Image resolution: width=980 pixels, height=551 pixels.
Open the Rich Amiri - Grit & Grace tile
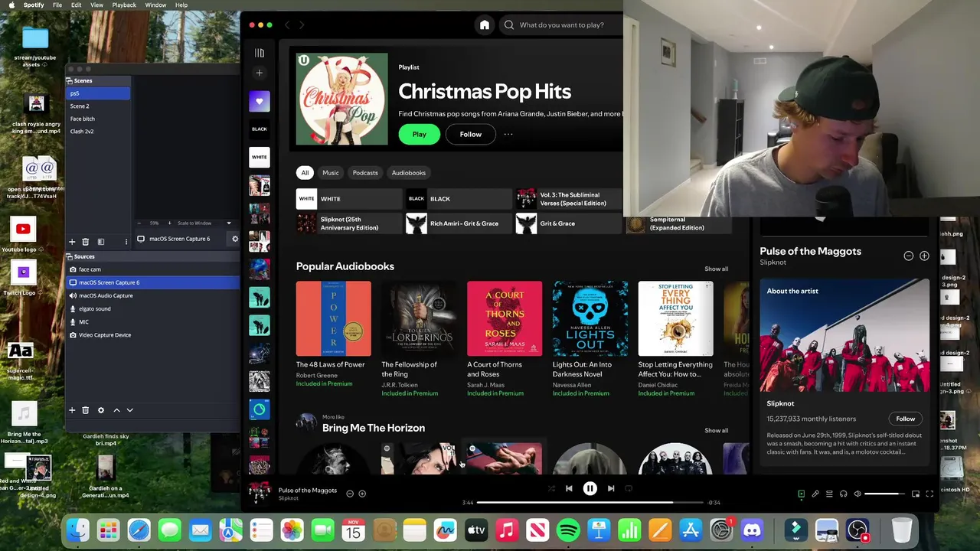coord(459,223)
